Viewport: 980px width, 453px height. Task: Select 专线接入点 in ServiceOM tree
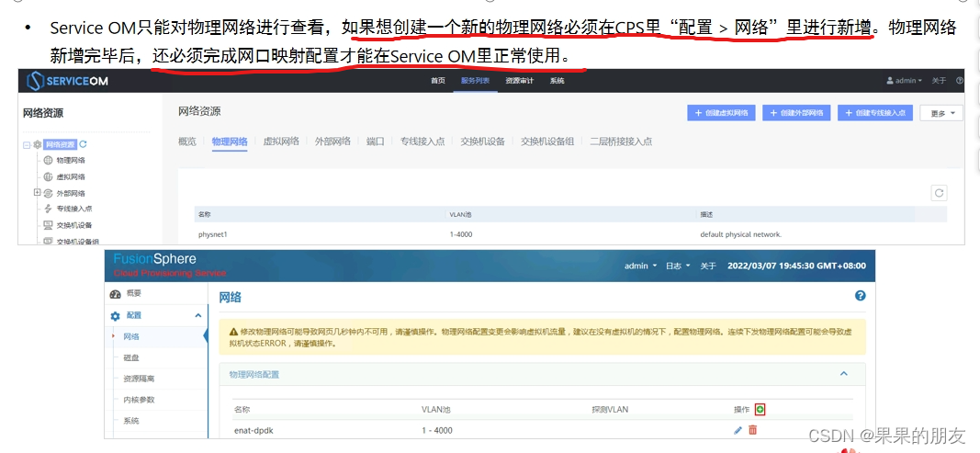74,209
